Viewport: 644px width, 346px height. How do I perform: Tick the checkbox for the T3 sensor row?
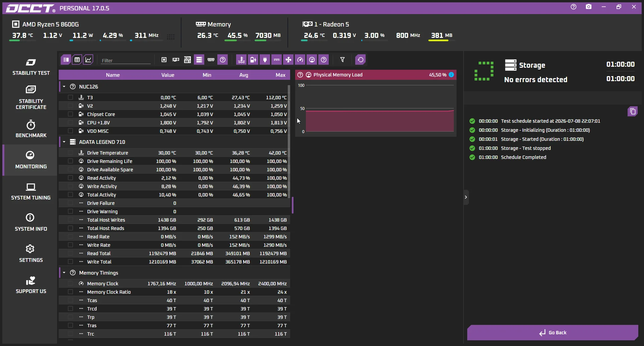pyautogui.click(x=70, y=97)
